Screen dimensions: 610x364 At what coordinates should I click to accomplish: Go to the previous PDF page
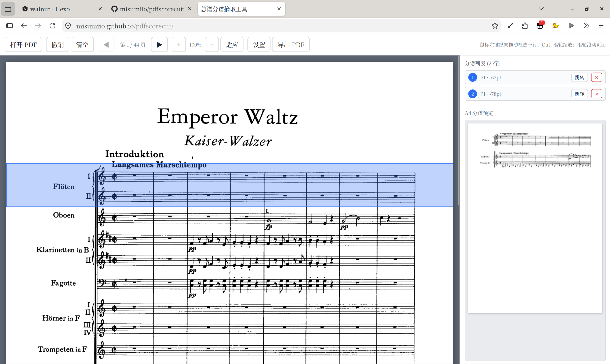click(106, 45)
